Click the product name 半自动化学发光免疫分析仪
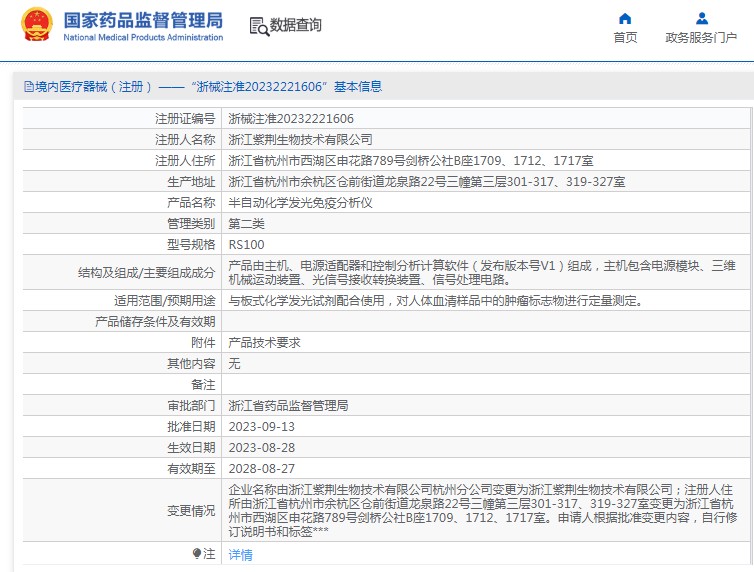 click(x=300, y=202)
